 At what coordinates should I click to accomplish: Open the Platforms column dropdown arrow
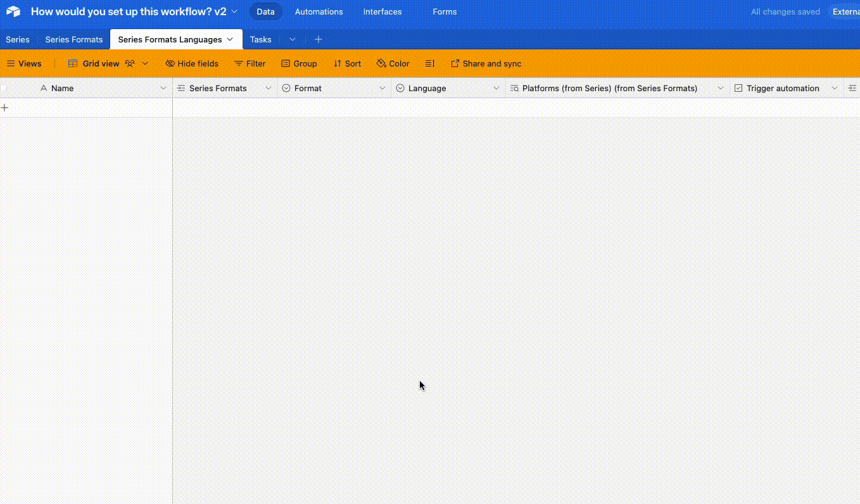tap(721, 88)
